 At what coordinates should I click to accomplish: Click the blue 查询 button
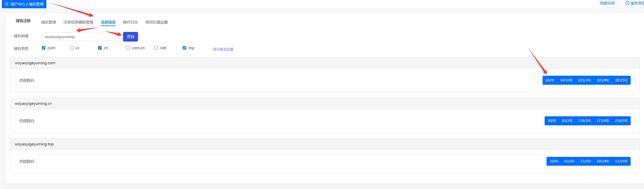point(131,37)
